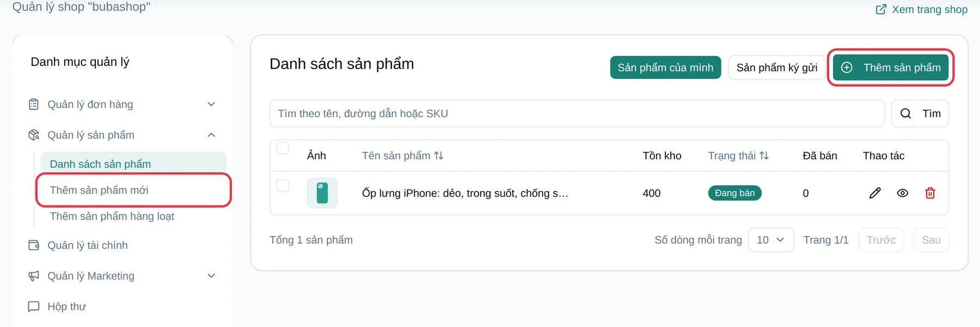Open Xem trang shop link

point(922,9)
